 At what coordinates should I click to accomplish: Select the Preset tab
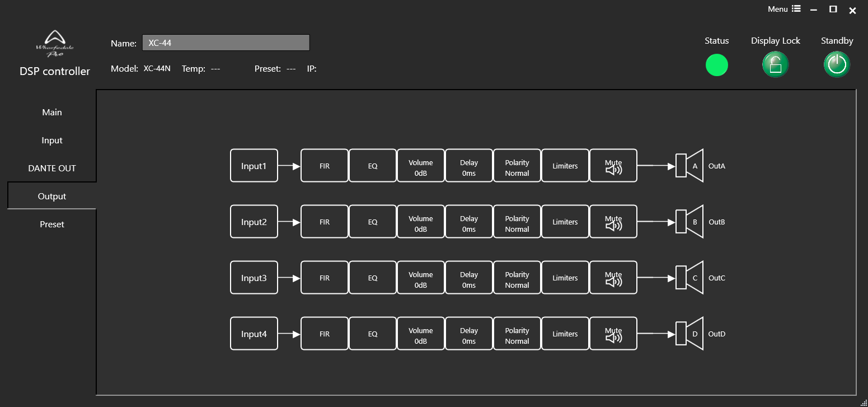[52, 224]
